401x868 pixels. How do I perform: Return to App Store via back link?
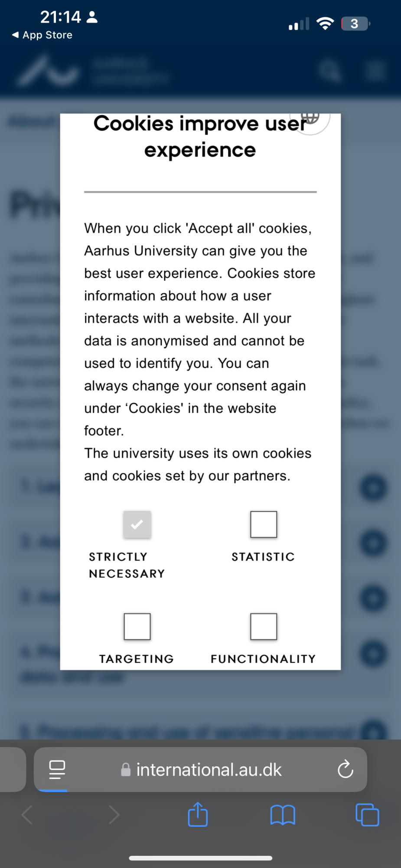point(42,35)
